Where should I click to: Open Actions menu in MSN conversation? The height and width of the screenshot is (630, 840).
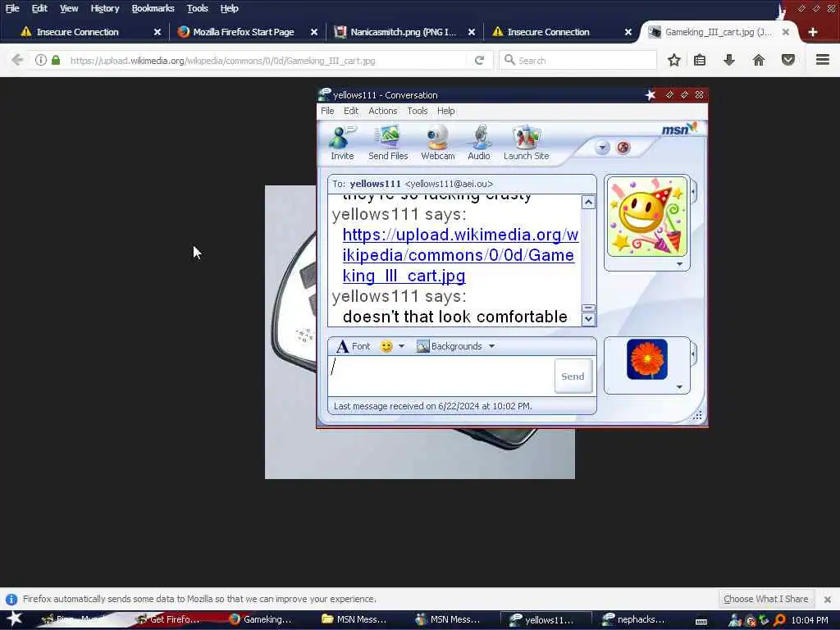[x=382, y=111]
